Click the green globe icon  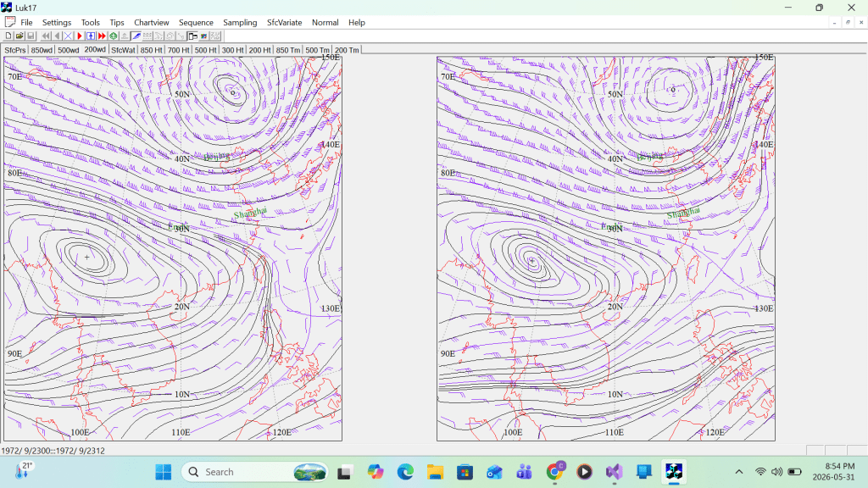tap(114, 36)
